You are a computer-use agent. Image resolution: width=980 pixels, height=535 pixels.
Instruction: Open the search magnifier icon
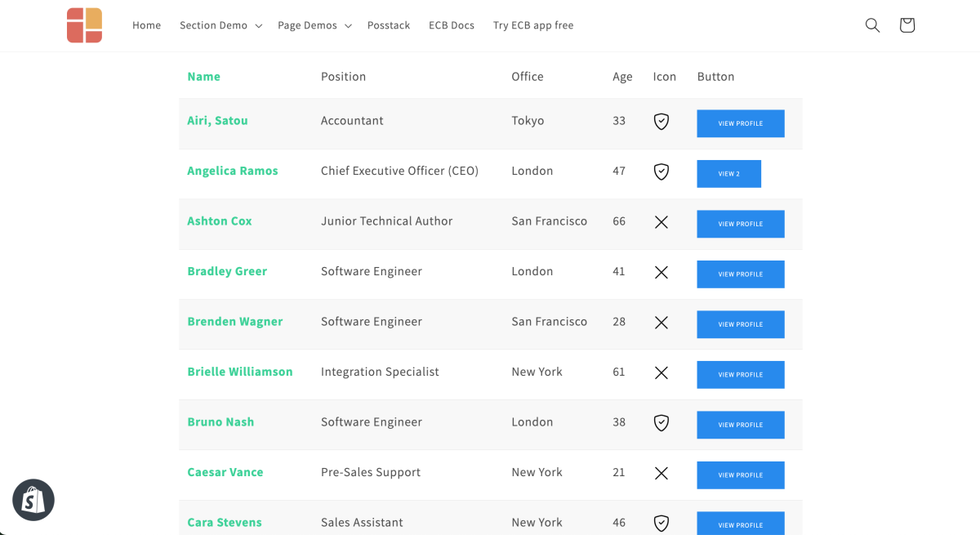tap(872, 25)
